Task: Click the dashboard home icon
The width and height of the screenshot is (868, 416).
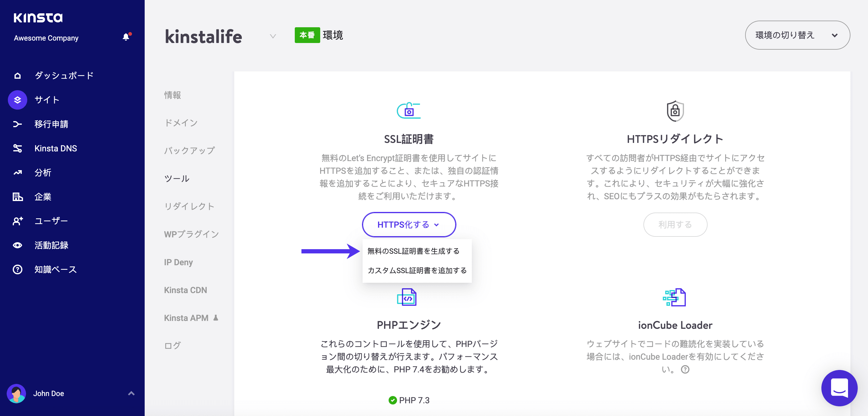Action: click(18, 75)
